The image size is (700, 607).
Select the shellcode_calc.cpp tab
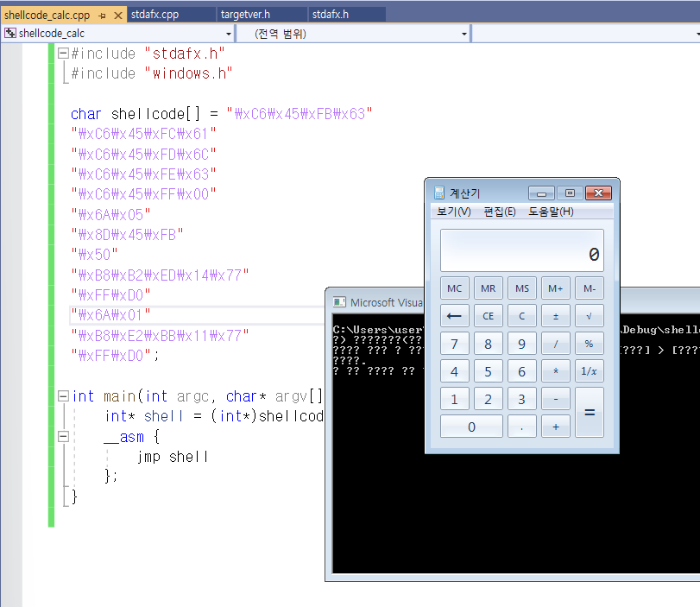tap(47, 16)
